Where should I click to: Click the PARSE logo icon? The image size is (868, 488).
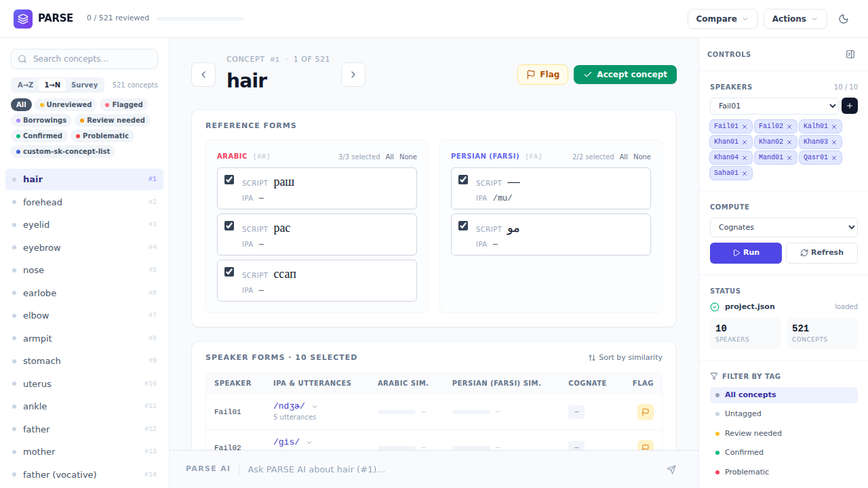(x=23, y=19)
